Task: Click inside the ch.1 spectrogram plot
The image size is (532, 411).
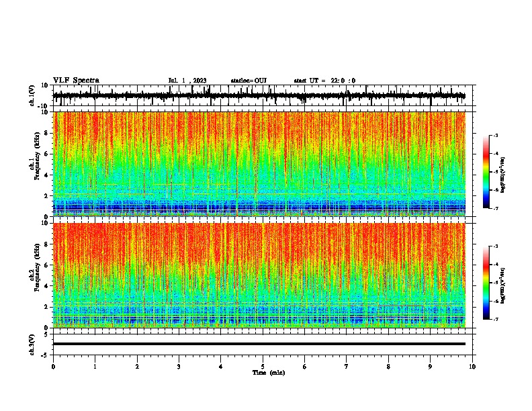Action: [259, 164]
